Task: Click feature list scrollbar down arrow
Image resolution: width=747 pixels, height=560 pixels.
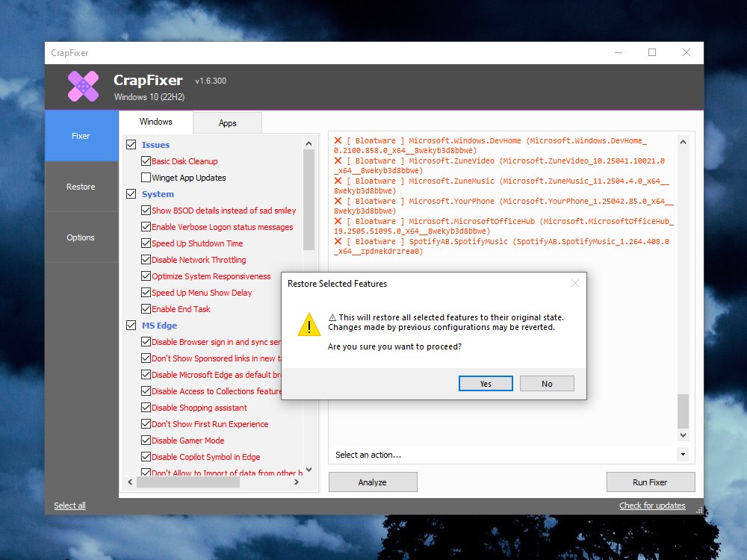Action: (x=309, y=470)
